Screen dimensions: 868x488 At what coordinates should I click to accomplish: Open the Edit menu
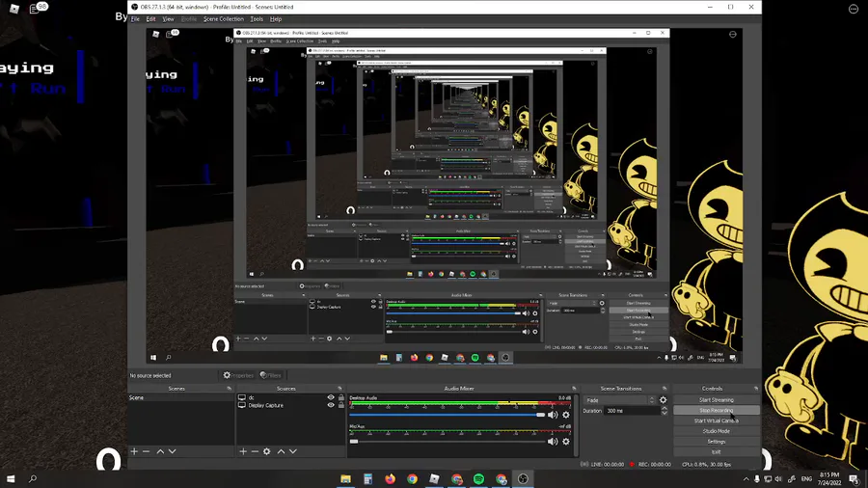click(150, 19)
